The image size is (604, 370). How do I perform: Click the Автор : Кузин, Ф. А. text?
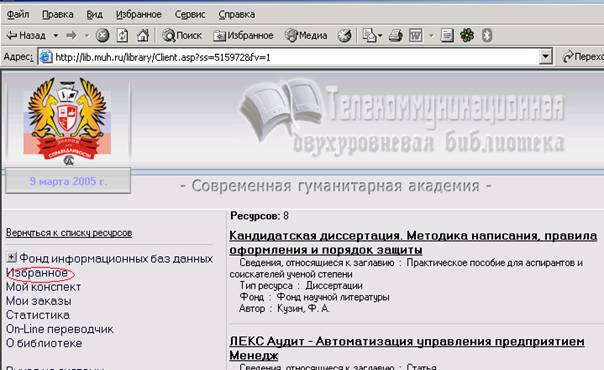[x=284, y=309]
